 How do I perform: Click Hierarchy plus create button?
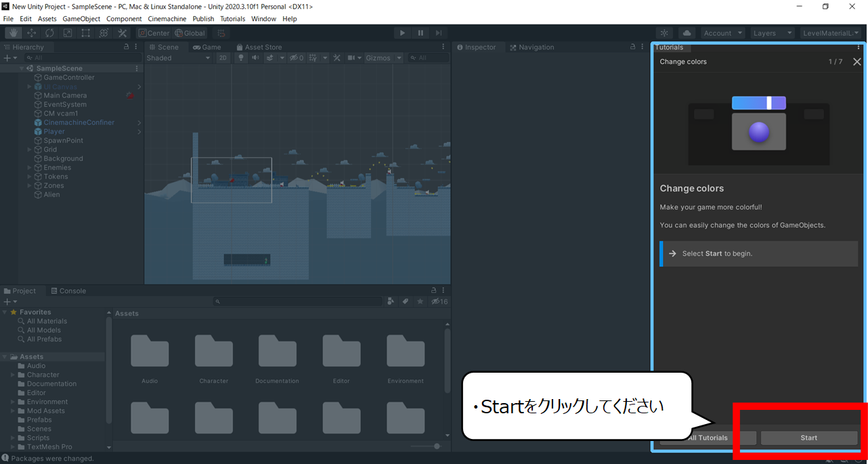click(9, 58)
